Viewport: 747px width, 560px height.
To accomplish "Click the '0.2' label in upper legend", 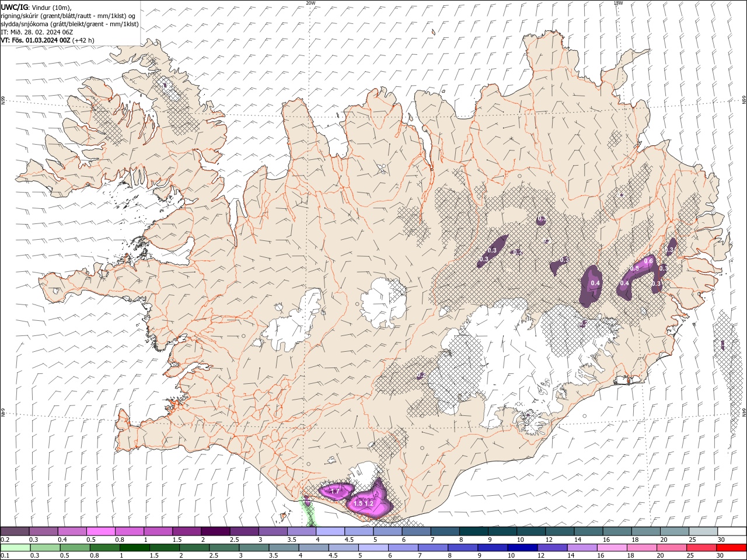I will 5,540.
